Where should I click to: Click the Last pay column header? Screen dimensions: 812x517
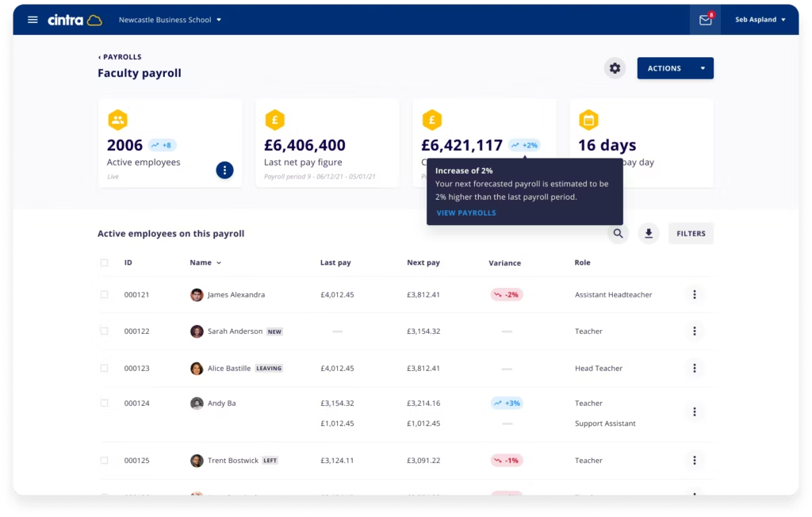(x=335, y=262)
